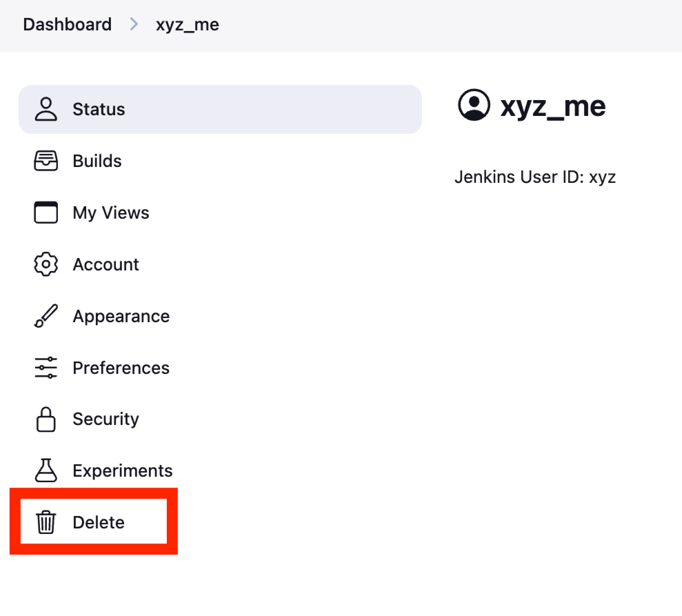The height and width of the screenshot is (616, 682).
Task: Click the Account gear icon
Action: point(46,264)
